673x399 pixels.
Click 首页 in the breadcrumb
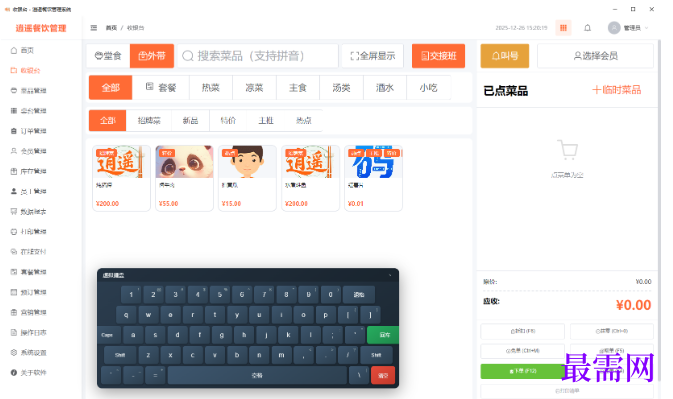click(x=111, y=28)
